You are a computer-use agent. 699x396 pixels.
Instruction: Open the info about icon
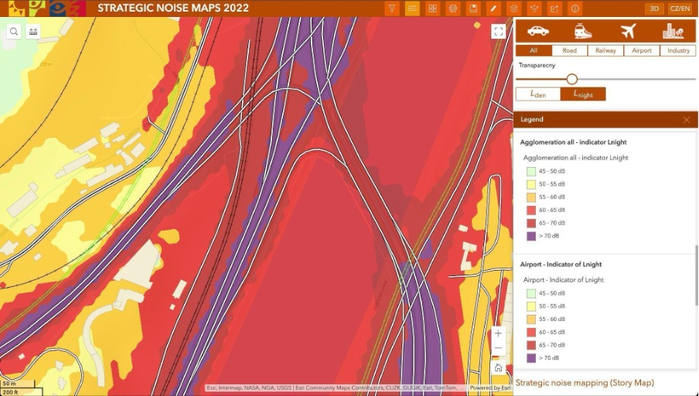coord(575,8)
